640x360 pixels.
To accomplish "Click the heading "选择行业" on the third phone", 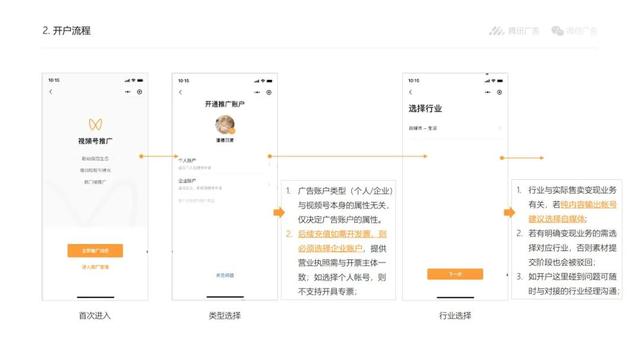I will point(425,109).
